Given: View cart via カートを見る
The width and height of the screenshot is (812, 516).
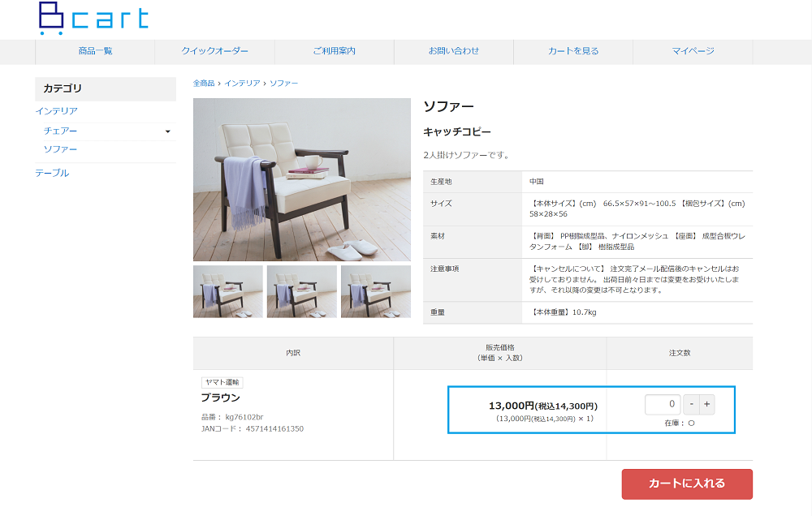Looking at the screenshot, I should coord(573,51).
